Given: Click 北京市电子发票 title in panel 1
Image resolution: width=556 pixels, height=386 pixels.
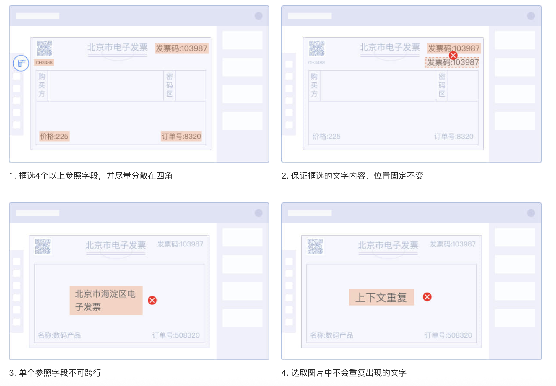Looking at the screenshot, I should tap(117, 47).
